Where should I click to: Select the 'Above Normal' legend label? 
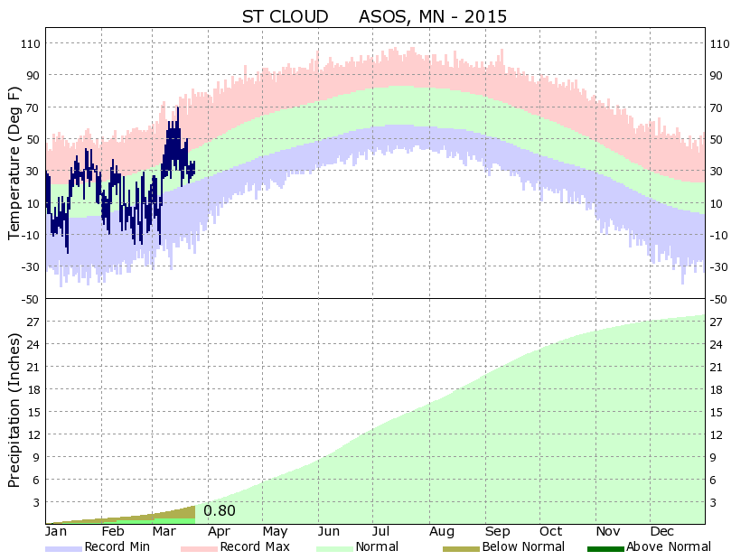tap(669, 546)
